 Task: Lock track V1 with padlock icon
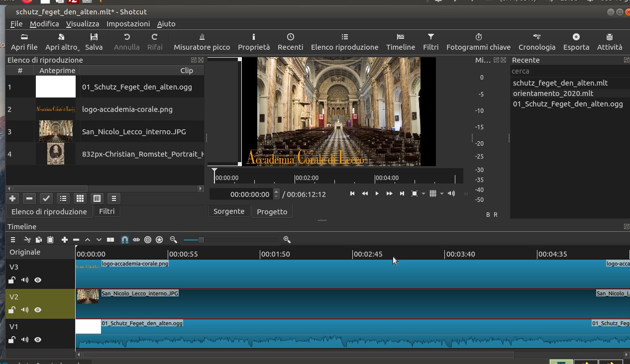[11, 340]
